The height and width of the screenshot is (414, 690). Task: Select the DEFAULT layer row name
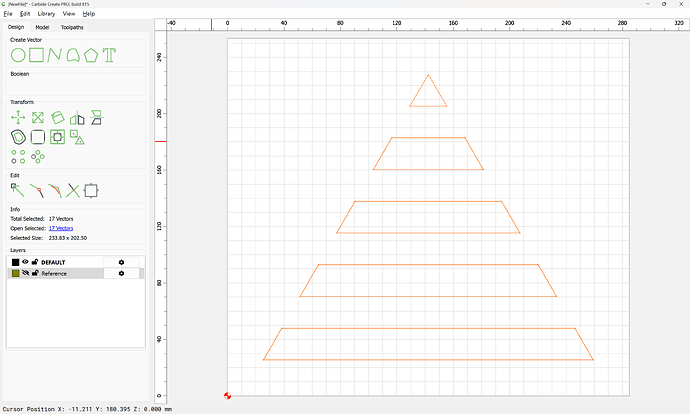pyautogui.click(x=53, y=262)
